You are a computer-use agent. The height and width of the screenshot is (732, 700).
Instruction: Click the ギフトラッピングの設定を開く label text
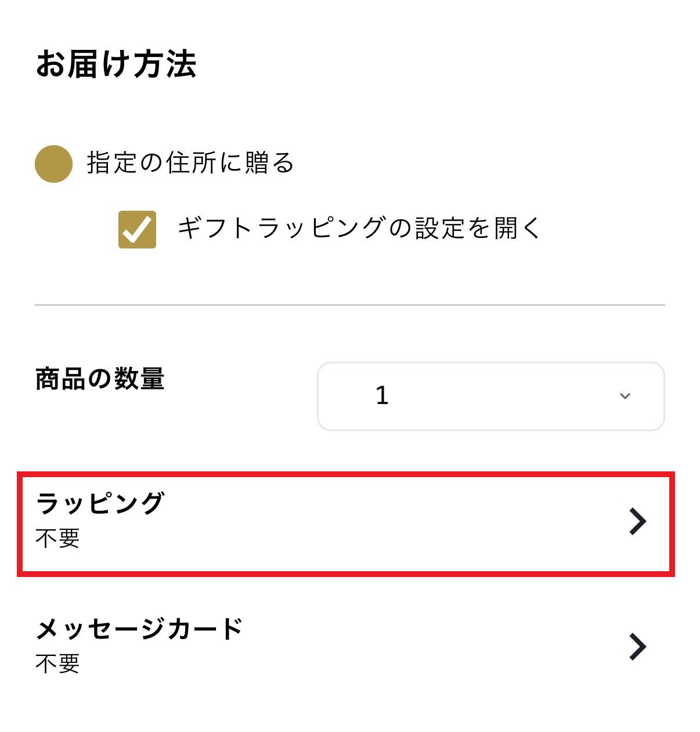click(359, 228)
